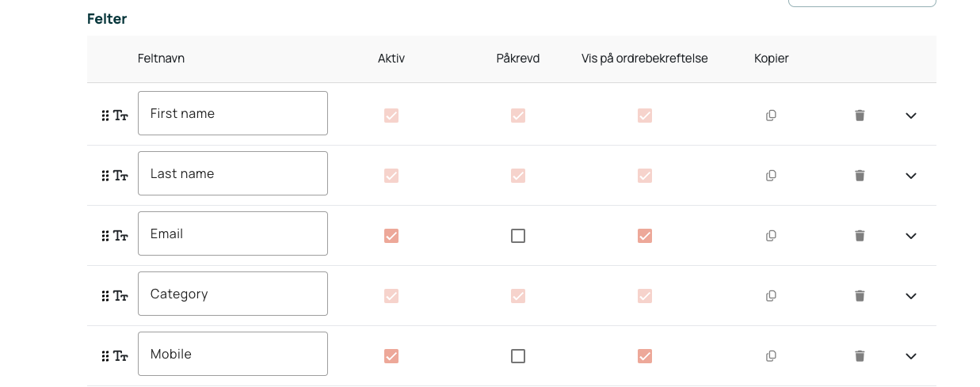980x387 pixels.
Task: Click the copy icon for Email
Action: pos(771,236)
